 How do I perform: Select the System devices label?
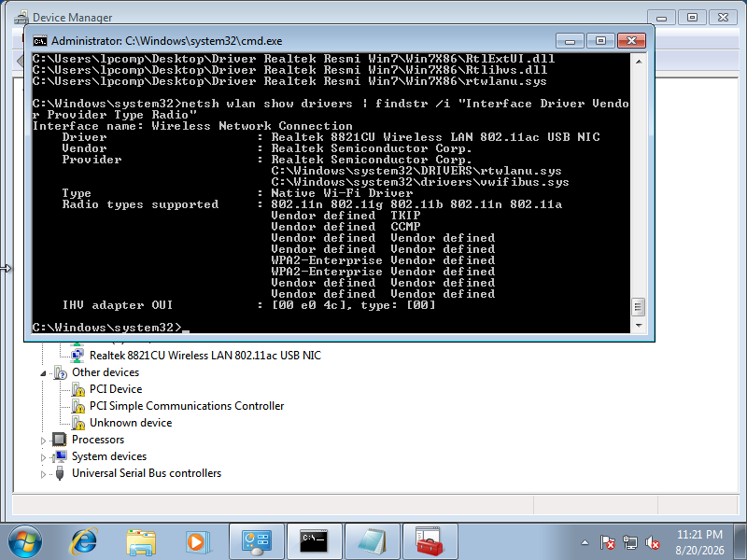click(109, 456)
